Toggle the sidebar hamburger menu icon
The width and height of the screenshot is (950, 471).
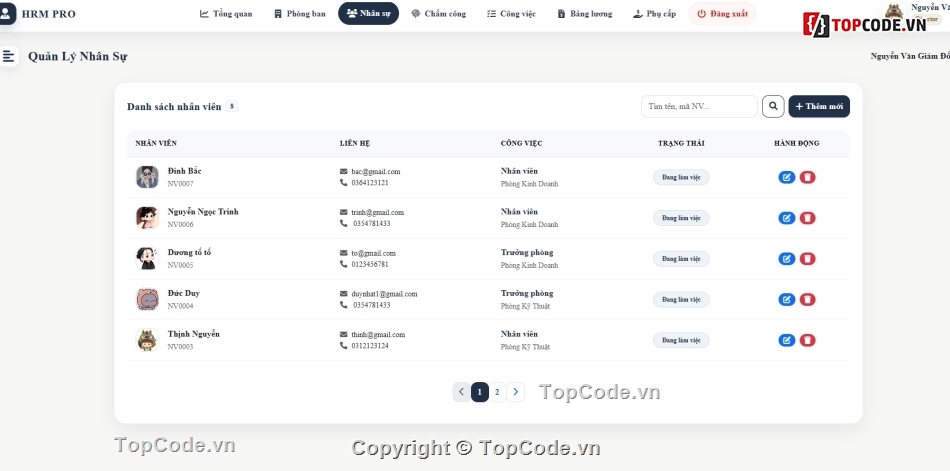8,56
